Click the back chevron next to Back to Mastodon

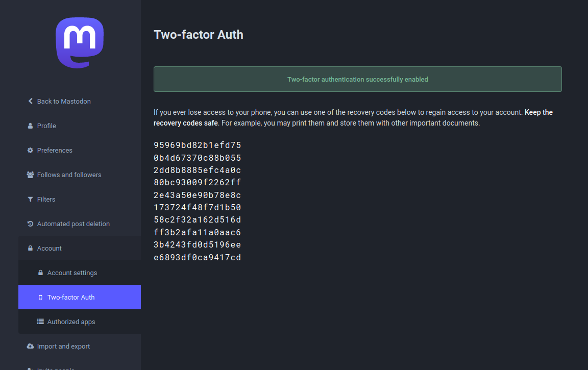click(30, 101)
